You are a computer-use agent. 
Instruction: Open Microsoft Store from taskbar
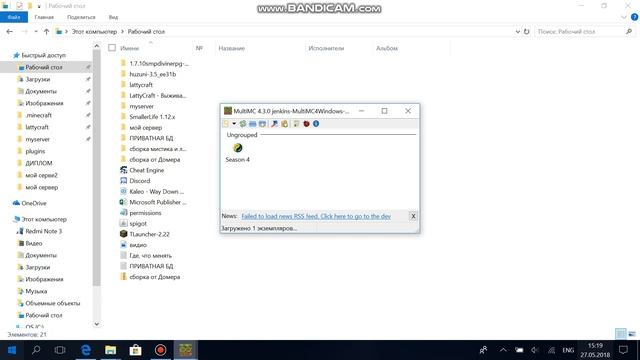136,350
